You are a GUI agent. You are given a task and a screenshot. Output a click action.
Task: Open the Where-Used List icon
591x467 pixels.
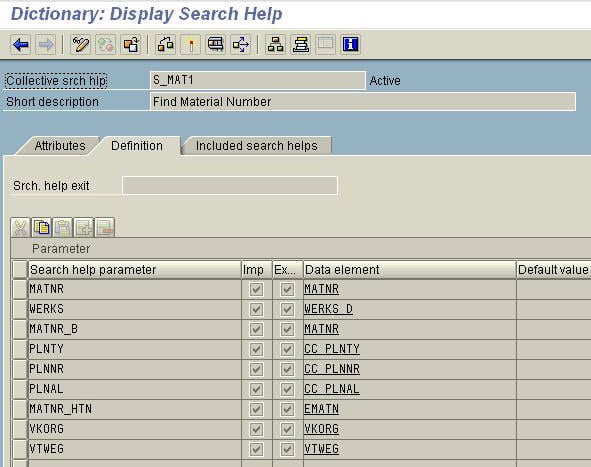[216, 45]
